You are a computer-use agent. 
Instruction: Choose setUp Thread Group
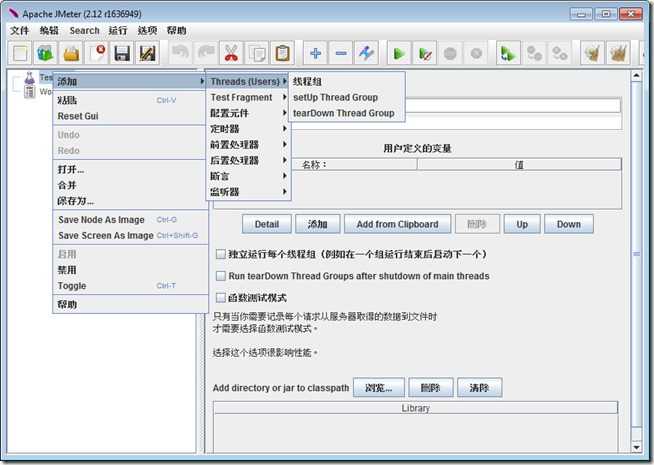[347, 97]
